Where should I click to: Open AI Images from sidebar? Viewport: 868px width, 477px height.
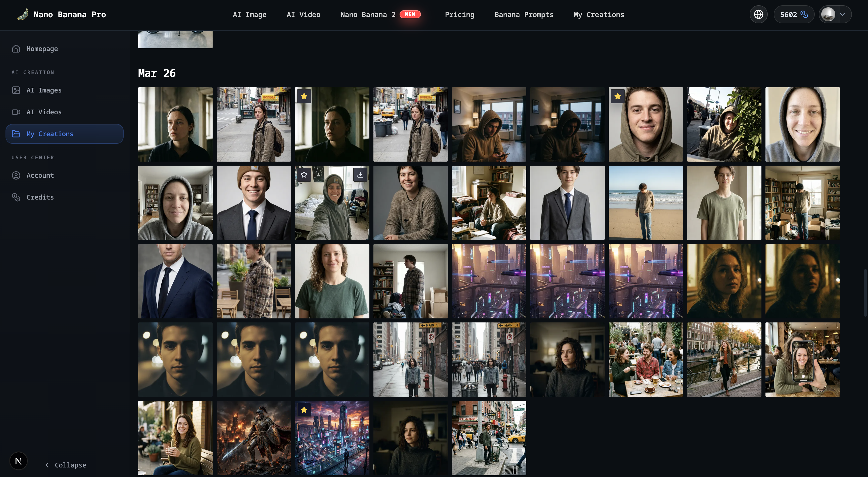[x=44, y=90]
